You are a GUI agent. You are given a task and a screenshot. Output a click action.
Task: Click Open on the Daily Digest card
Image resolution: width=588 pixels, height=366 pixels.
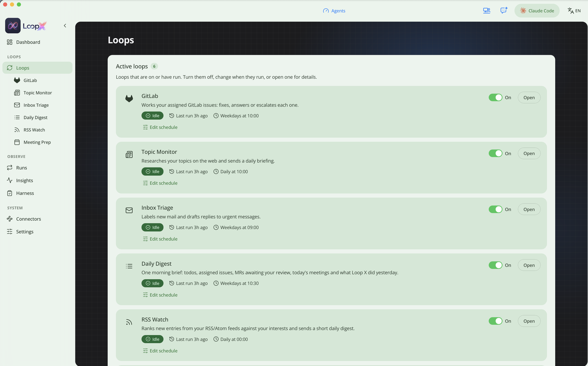click(529, 265)
